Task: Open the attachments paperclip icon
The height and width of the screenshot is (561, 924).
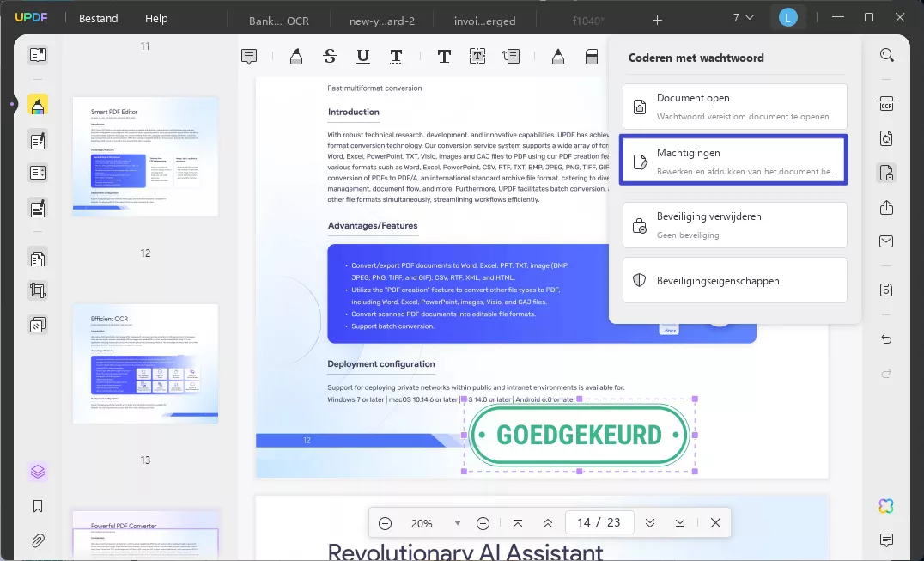Action: (x=38, y=540)
